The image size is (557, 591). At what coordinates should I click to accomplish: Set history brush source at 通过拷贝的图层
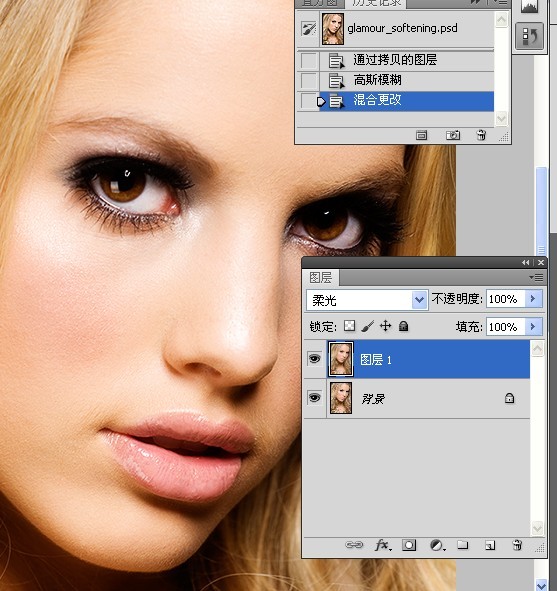[x=309, y=60]
